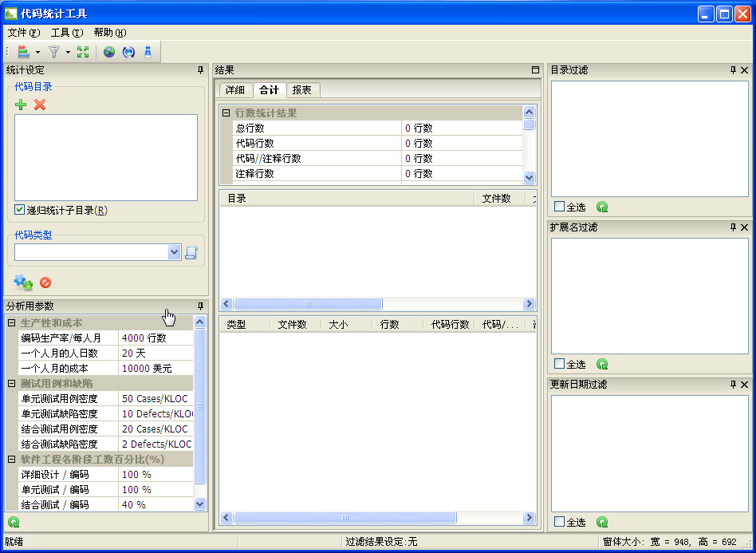Click the 4000 行数 value cell
The height and width of the screenshot is (553, 756).
tap(156, 338)
